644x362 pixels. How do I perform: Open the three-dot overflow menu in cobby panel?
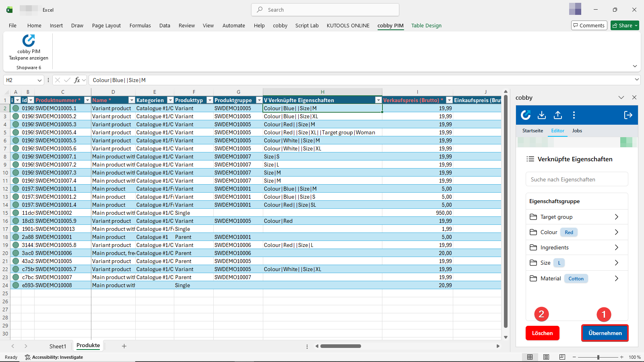574,115
